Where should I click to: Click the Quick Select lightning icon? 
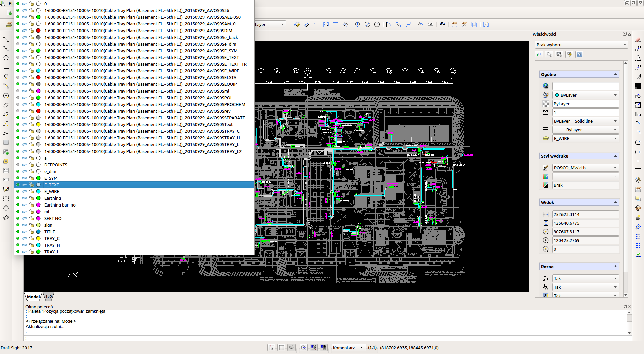[x=569, y=54]
